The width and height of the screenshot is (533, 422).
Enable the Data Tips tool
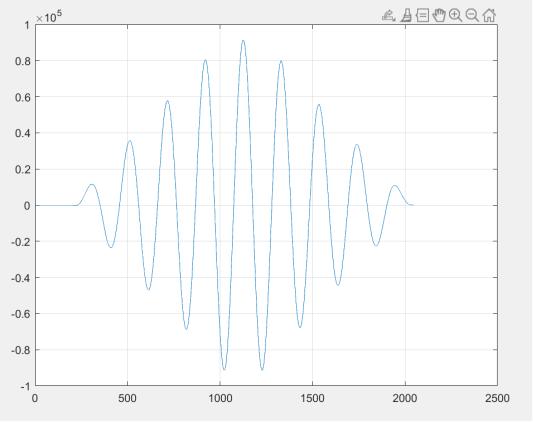(423, 16)
